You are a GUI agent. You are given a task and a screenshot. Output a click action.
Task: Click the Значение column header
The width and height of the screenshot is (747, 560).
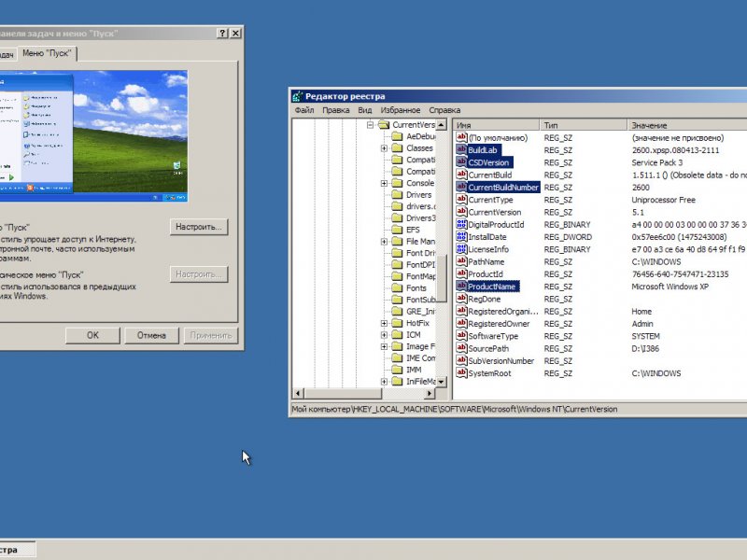click(x=687, y=125)
